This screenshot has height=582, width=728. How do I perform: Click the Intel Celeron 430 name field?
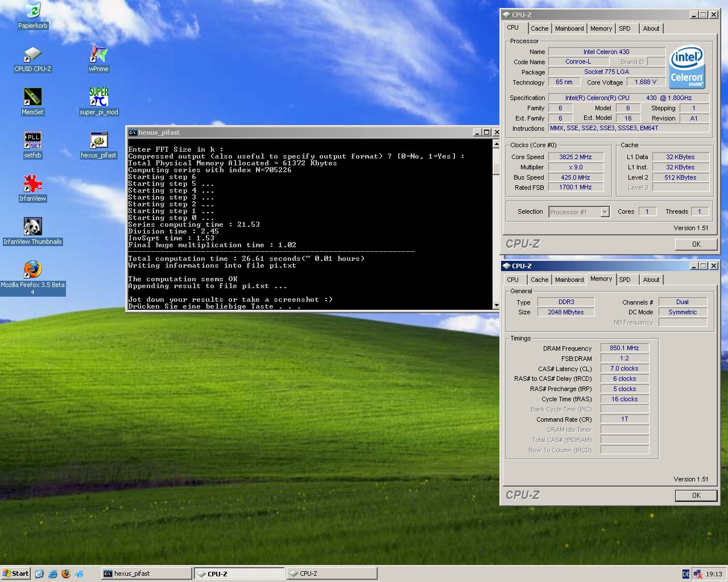pyautogui.click(x=607, y=52)
